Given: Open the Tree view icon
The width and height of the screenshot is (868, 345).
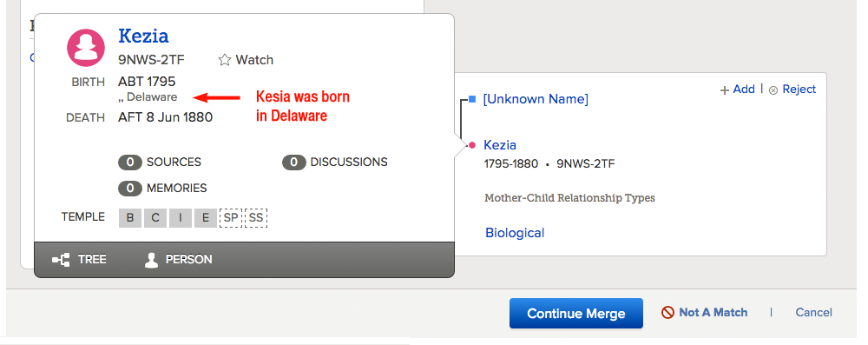Looking at the screenshot, I should tap(61, 260).
